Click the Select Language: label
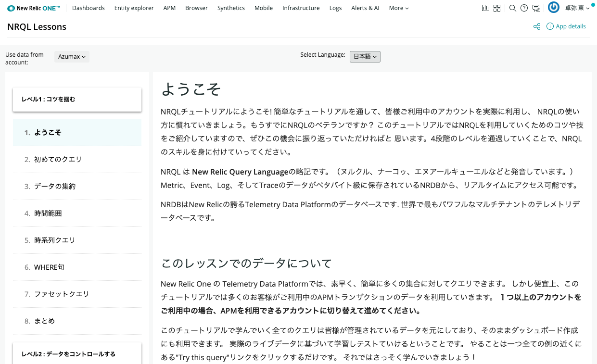 pyautogui.click(x=323, y=55)
